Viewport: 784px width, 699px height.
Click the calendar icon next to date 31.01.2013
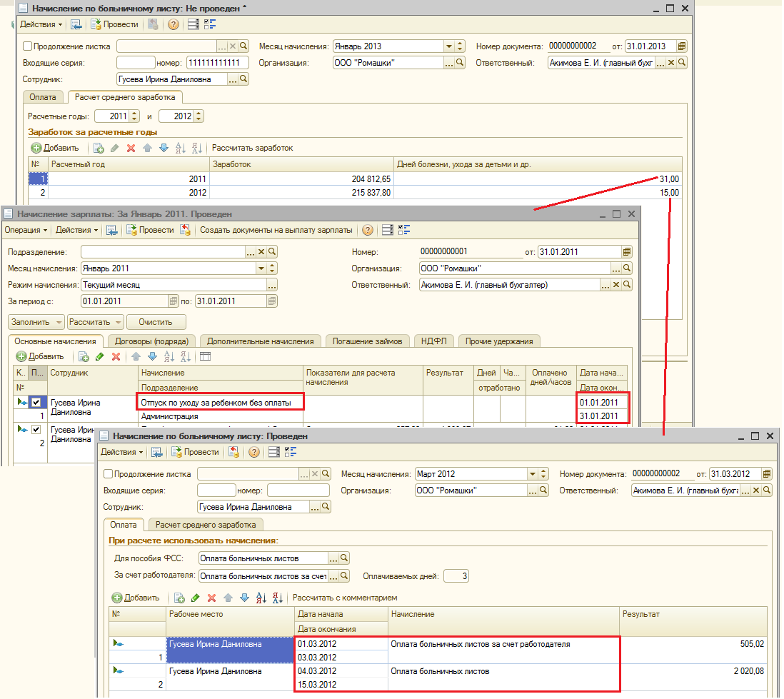point(682,46)
